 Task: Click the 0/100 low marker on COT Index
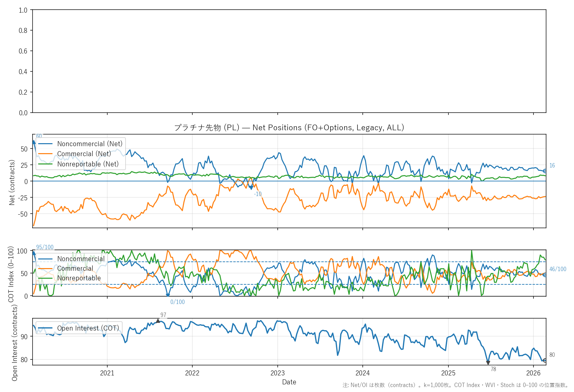tap(168, 295)
